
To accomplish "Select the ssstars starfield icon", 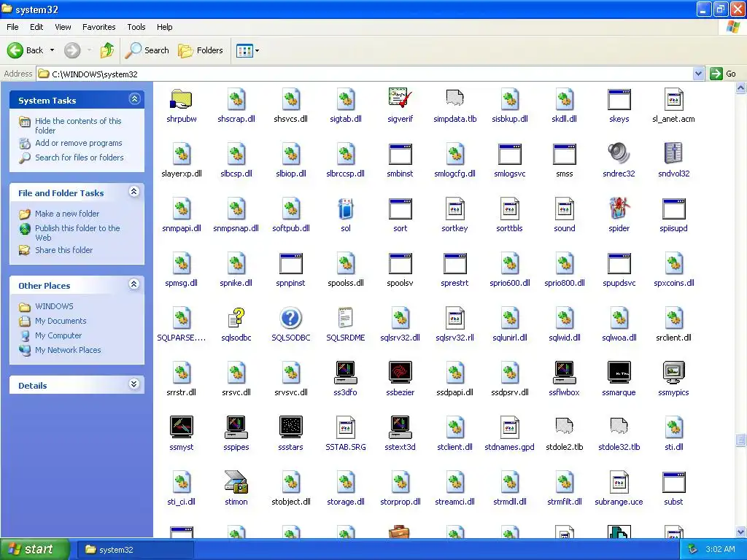I will pyautogui.click(x=290, y=427).
